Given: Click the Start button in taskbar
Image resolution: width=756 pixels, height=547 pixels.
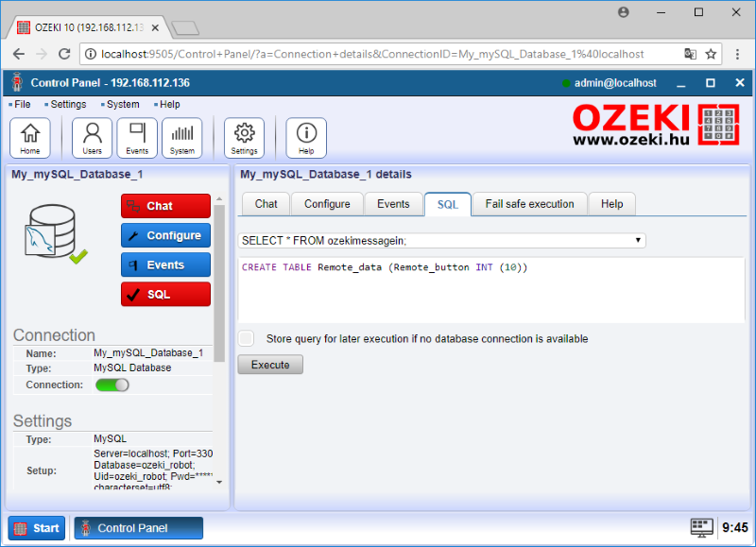Looking at the screenshot, I should click(x=37, y=528).
